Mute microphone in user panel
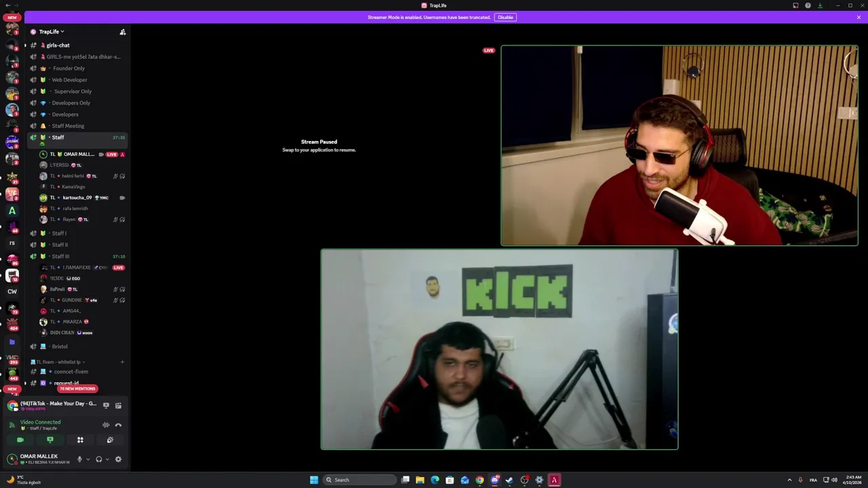 pyautogui.click(x=79, y=460)
